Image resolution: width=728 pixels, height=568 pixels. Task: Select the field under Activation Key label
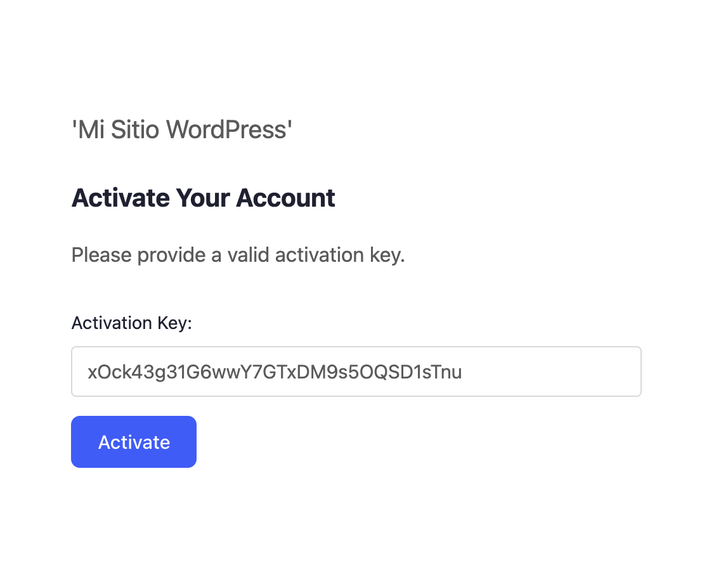click(356, 371)
